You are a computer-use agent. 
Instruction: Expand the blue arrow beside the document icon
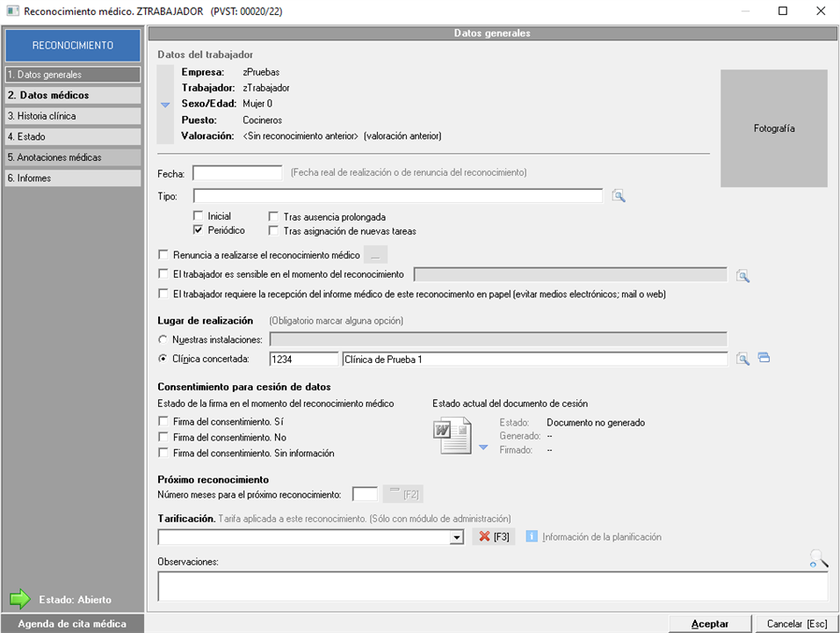click(483, 447)
